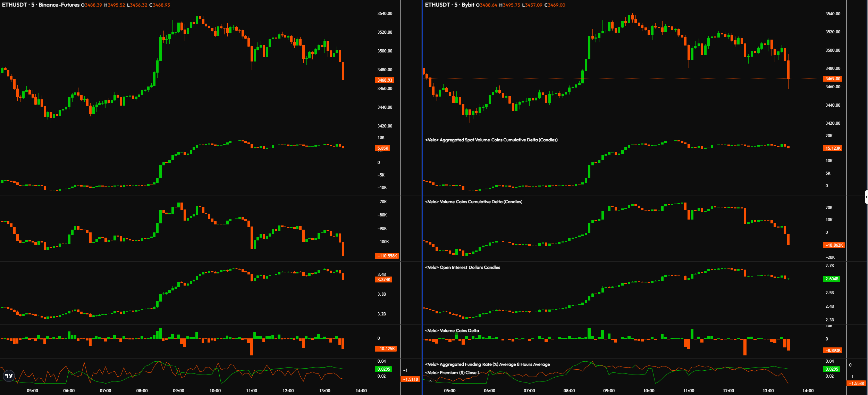Click the 3468.93 current price label

[x=385, y=80]
